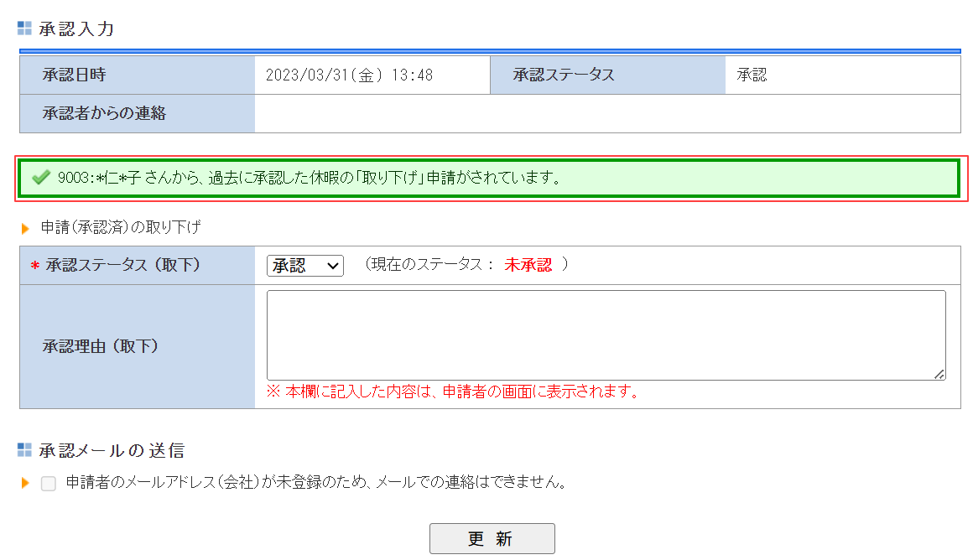Toggle the 申請者のメールアドレス mail notification checkbox

49,484
